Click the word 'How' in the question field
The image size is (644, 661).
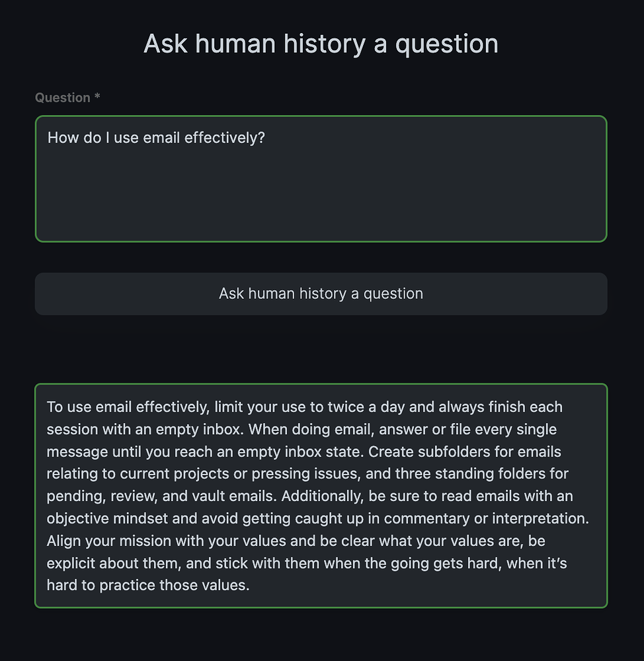click(x=62, y=137)
